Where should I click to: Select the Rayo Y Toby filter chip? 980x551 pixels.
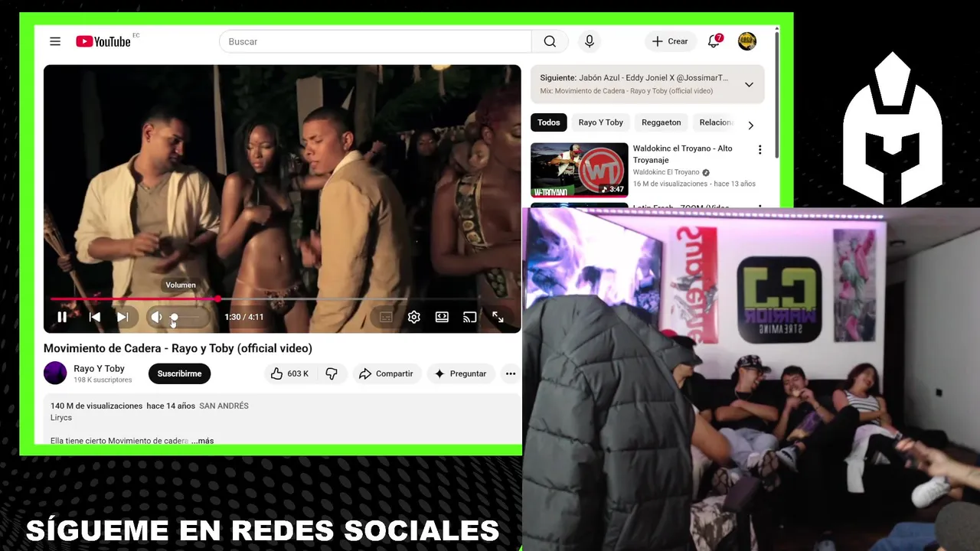[x=600, y=122]
